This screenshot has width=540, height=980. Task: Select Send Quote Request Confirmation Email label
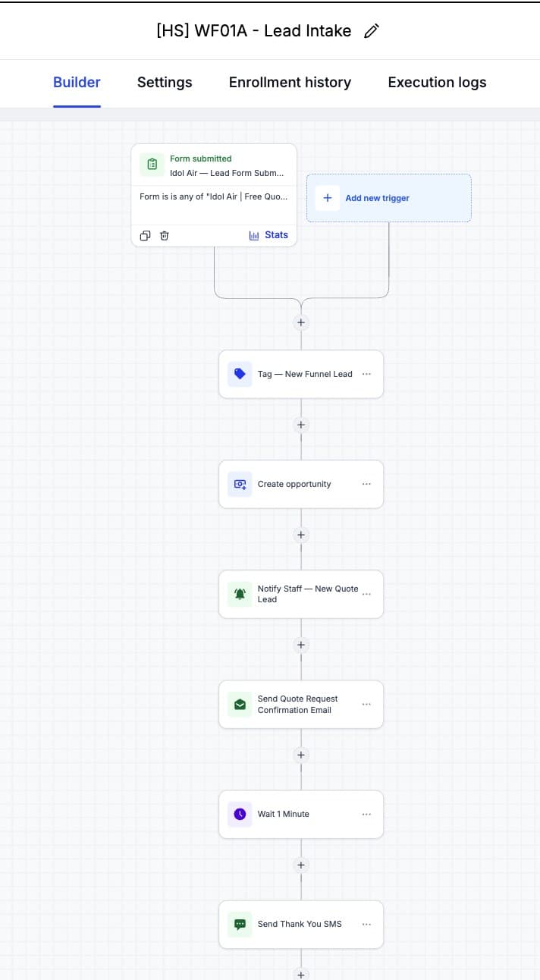[x=297, y=704]
